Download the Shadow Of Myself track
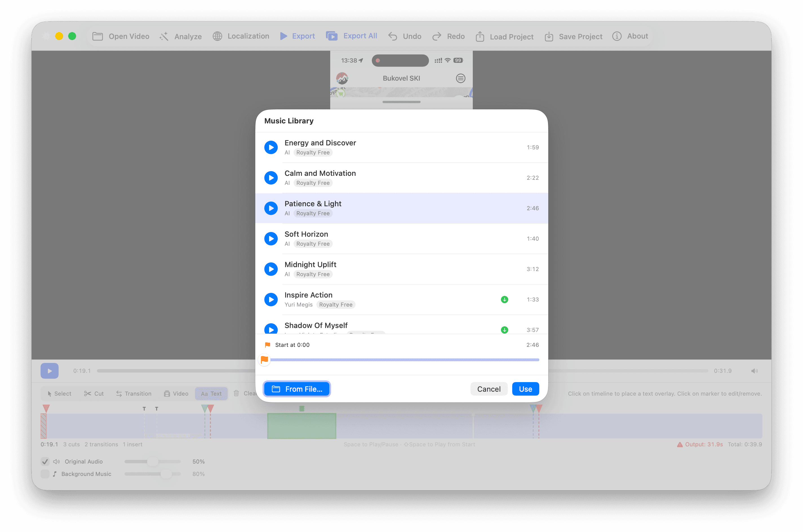Screen dimensions: 803x532 pos(504,330)
